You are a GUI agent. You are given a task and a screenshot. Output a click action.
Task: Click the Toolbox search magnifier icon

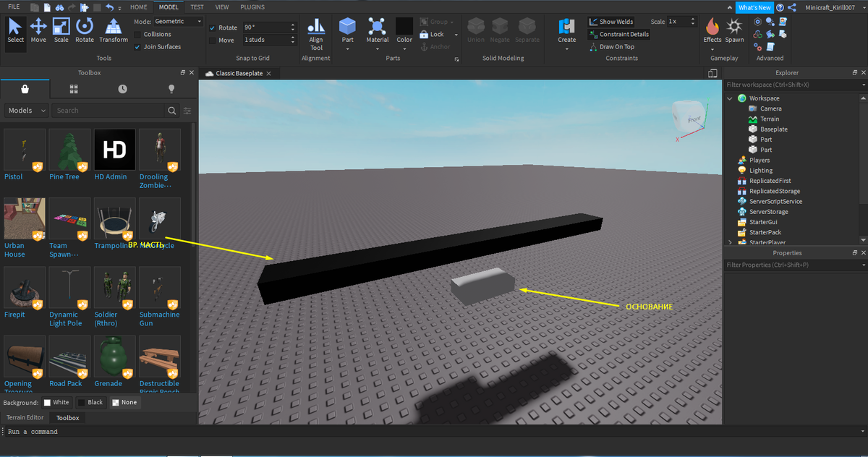(172, 111)
